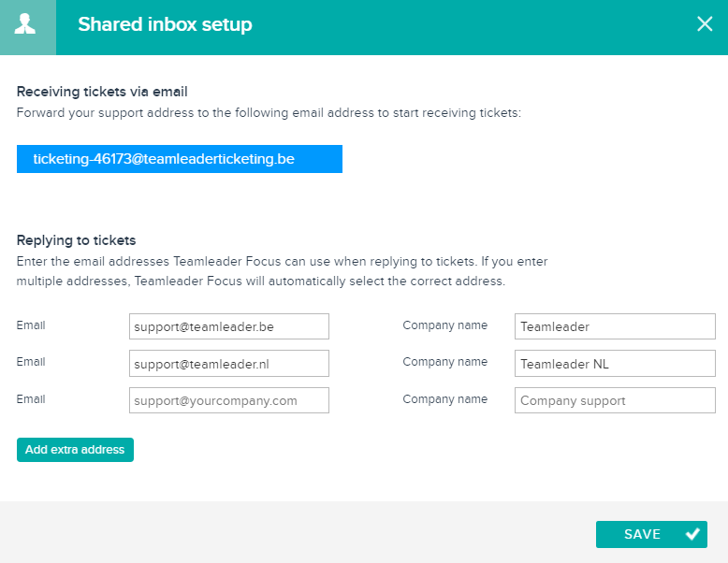Viewport: 728px width, 563px height.
Task: Focus the support@teamleader.nl email field
Action: [x=229, y=364]
